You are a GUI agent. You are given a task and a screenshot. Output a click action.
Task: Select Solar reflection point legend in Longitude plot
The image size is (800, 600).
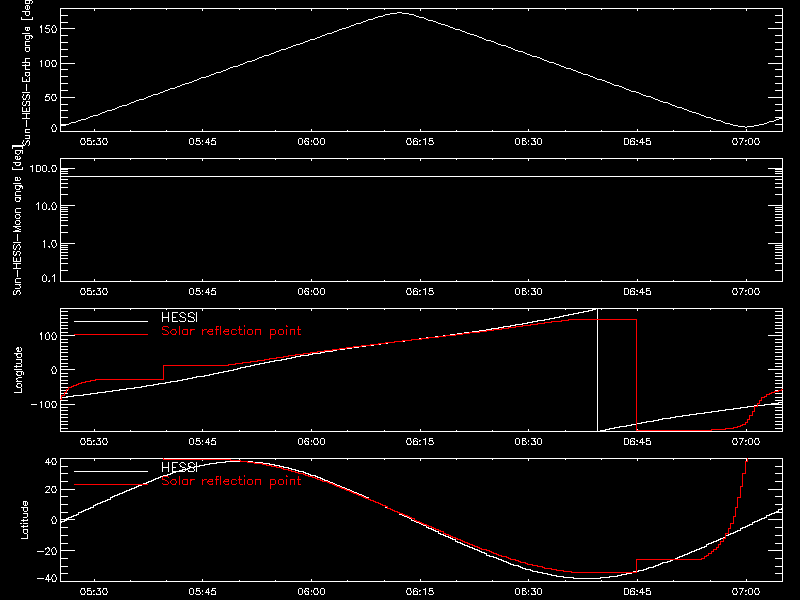[x=231, y=331]
